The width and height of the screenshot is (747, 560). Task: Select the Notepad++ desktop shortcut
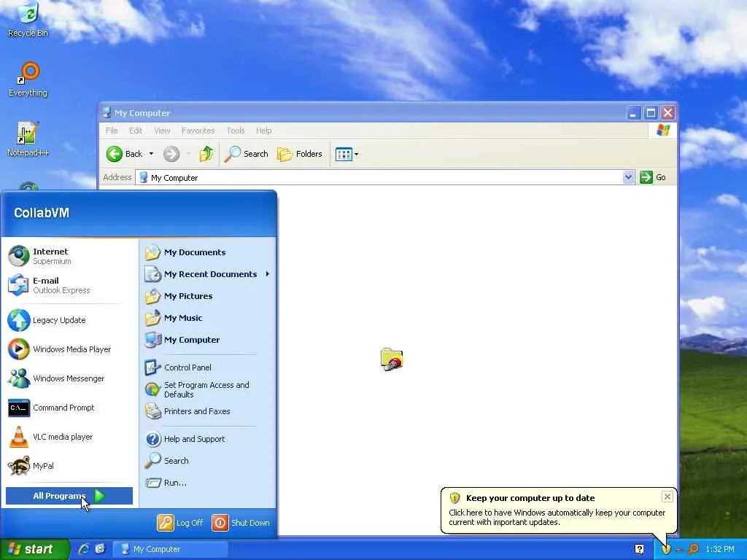point(28,139)
